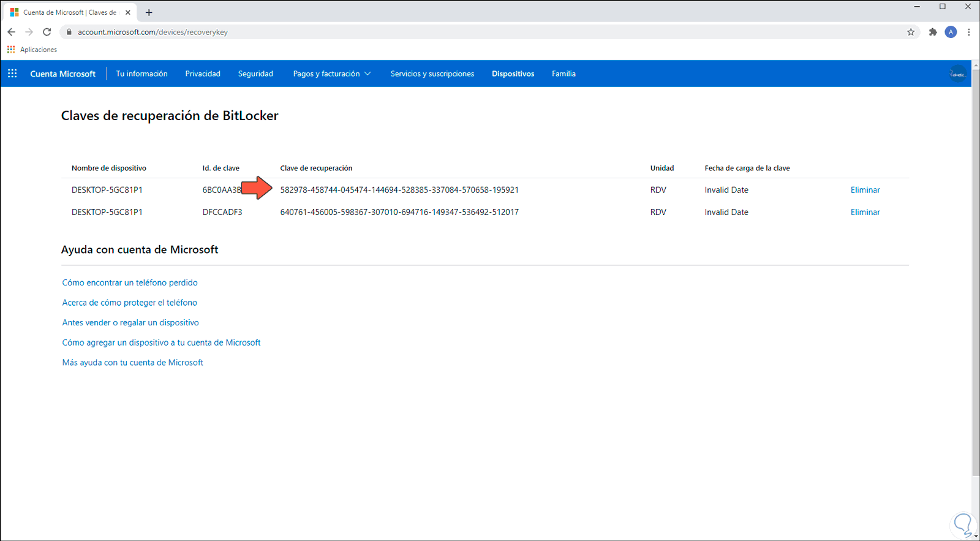Select the key ID 6BC0AA3B
Viewport: 980px width, 541px height.
point(222,190)
